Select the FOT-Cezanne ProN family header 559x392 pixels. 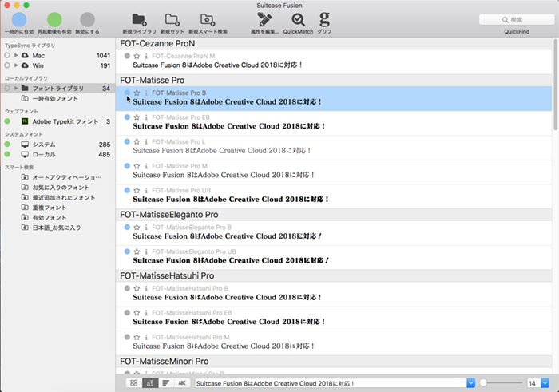[334, 43]
